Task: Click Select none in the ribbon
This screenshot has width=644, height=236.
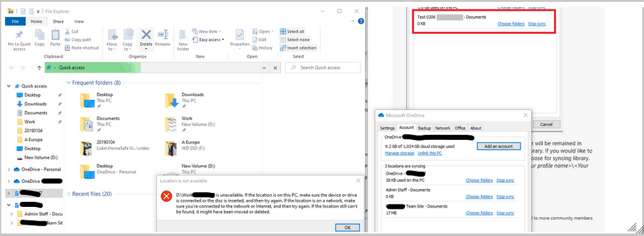Action: pyautogui.click(x=295, y=40)
